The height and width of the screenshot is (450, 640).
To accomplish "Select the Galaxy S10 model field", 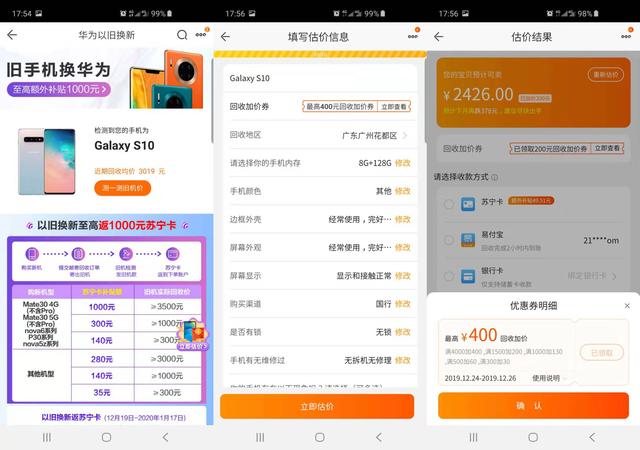I will click(320, 78).
